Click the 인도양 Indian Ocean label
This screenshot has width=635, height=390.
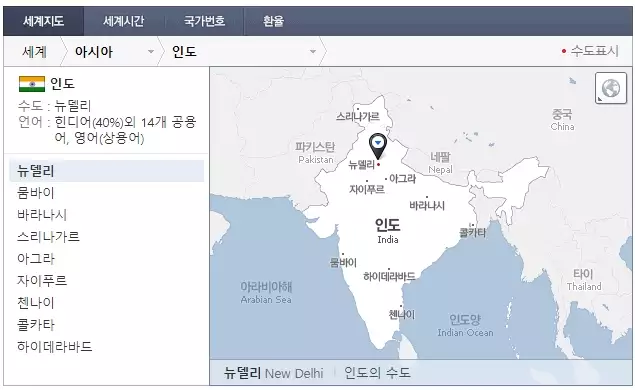[465, 326]
